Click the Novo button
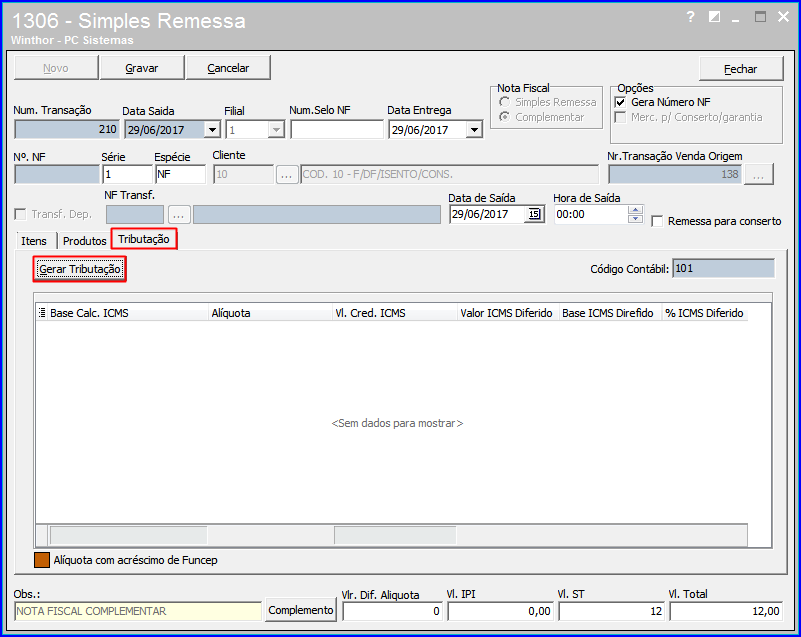 [x=56, y=68]
